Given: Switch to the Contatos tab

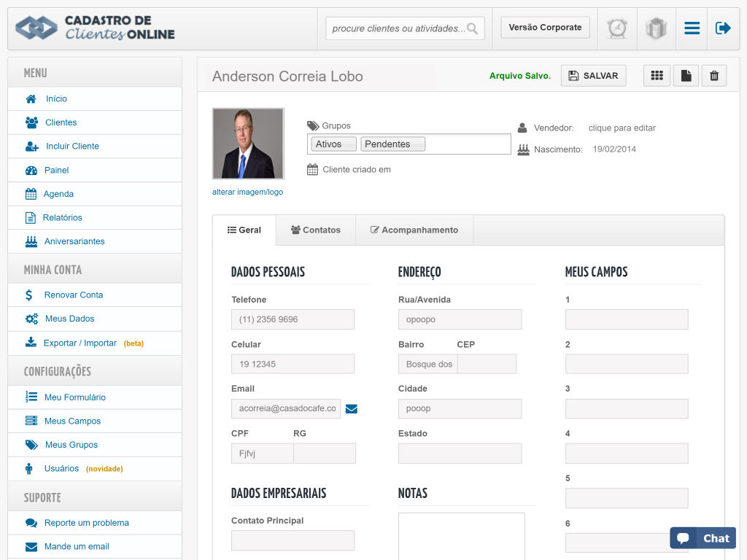Looking at the screenshot, I should [315, 230].
